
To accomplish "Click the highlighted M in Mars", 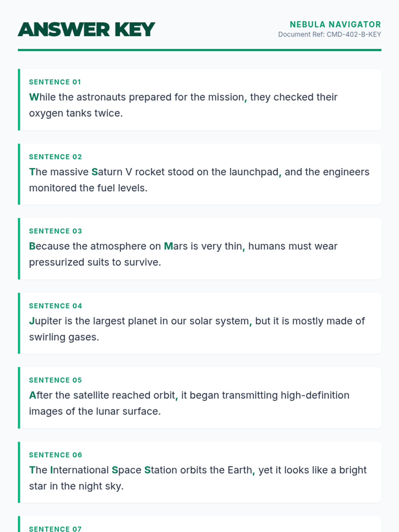I will 168,246.
